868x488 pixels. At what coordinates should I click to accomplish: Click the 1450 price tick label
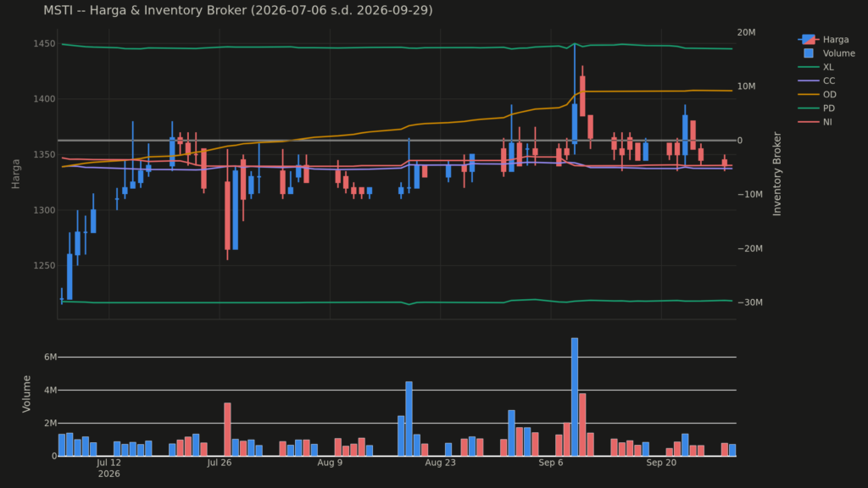(x=44, y=44)
